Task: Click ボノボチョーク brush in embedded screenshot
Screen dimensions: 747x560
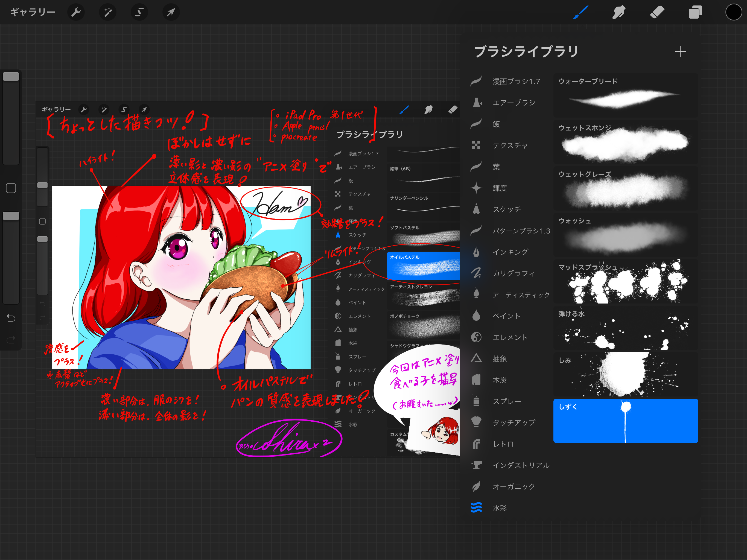Action: point(423,325)
